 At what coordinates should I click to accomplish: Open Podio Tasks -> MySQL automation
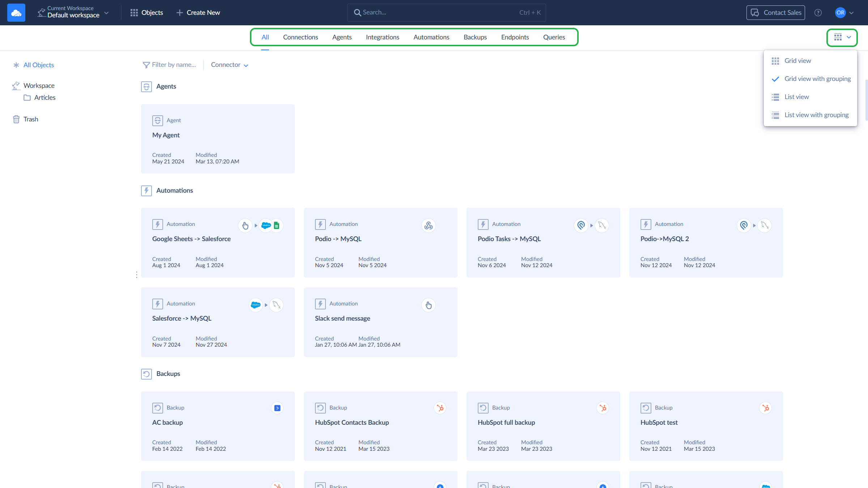(543, 243)
